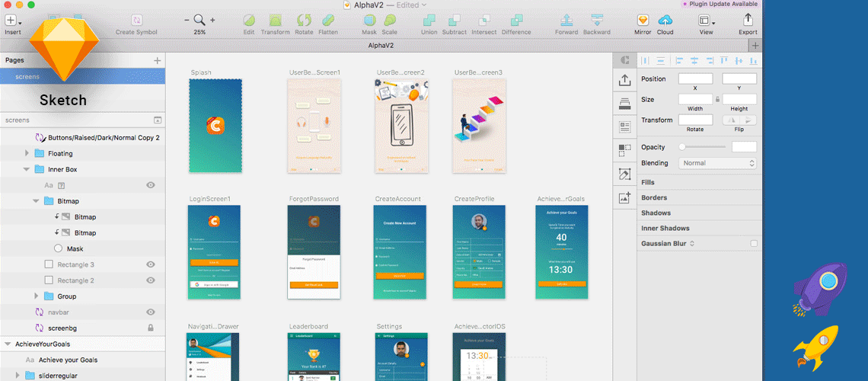Click the Flatten tool icon
The height and width of the screenshot is (381, 868).
(x=328, y=21)
